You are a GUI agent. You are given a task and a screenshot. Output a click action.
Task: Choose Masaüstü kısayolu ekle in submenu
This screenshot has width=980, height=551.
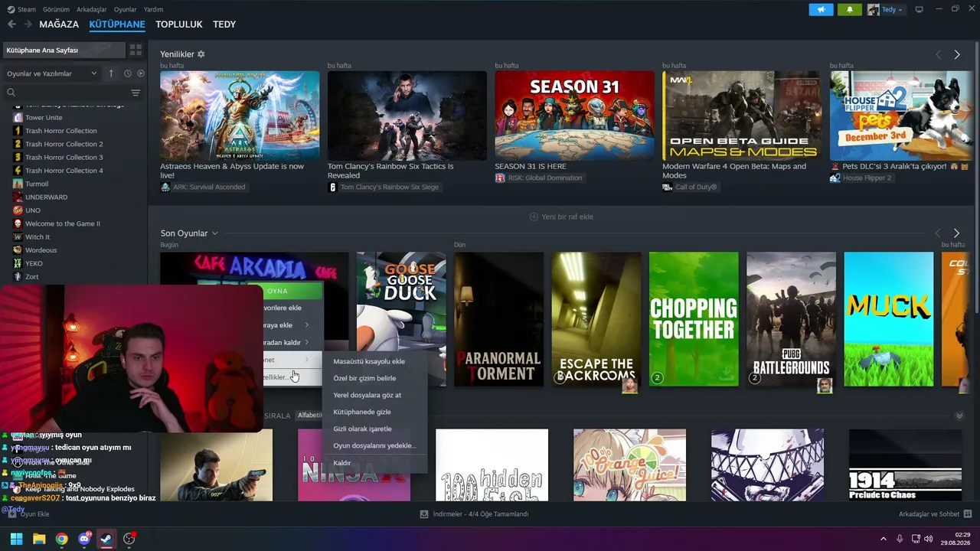pos(375,361)
